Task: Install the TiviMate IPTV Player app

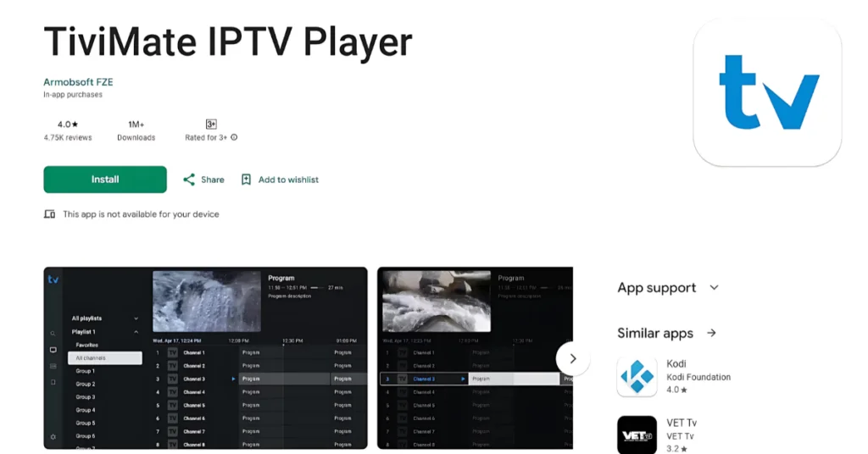Action: click(x=105, y=180)
